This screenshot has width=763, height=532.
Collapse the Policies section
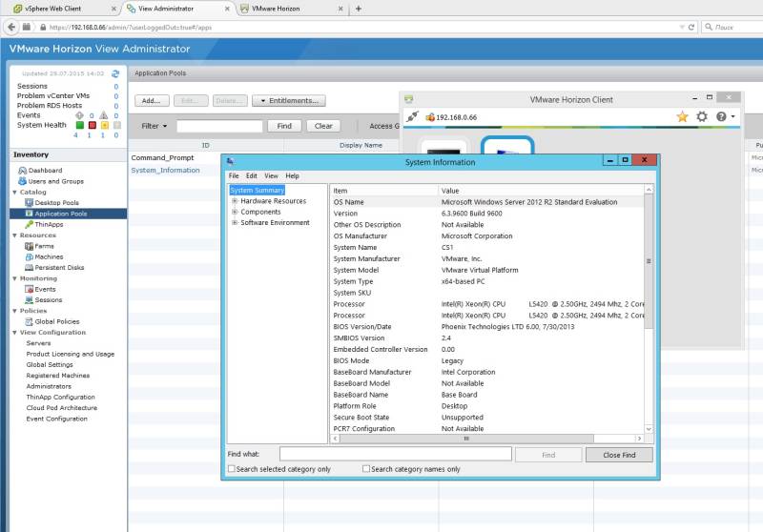click(14, 311)
